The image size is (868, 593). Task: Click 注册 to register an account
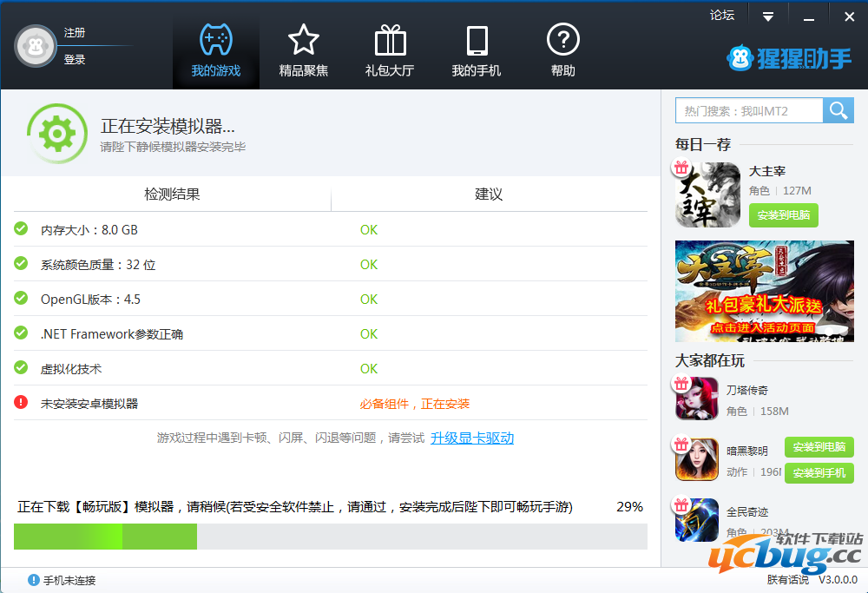(75, 33)
